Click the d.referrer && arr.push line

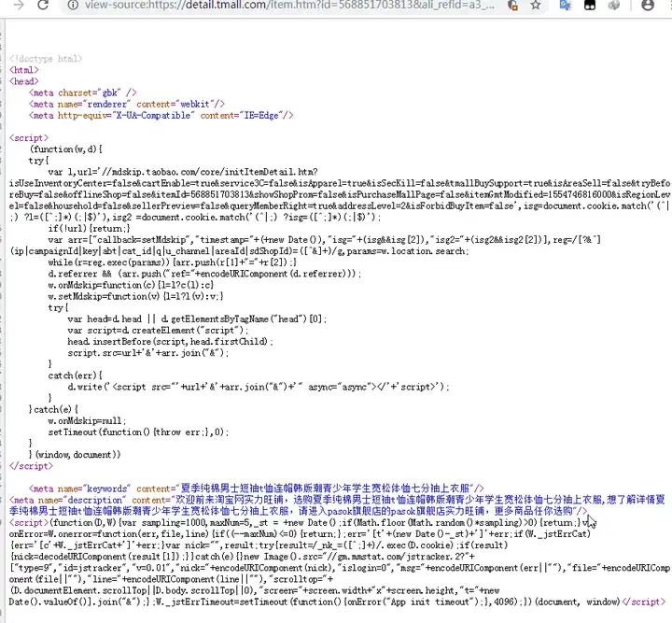[204, 274]
